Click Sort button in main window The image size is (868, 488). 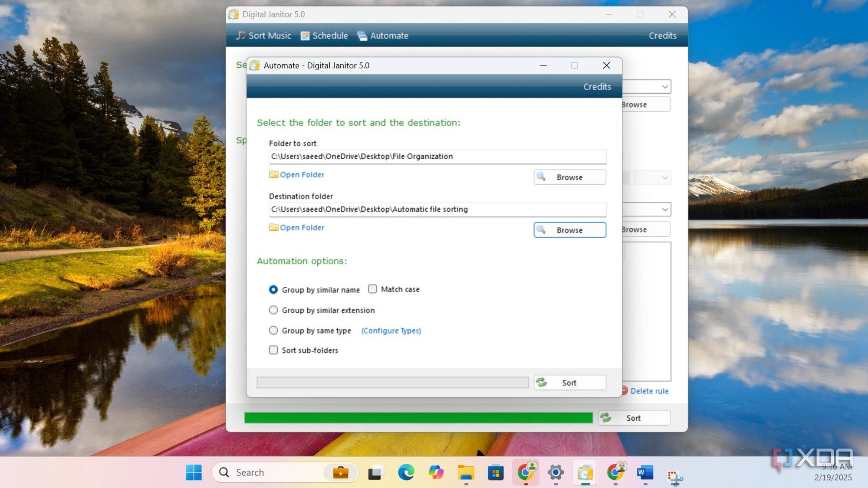pos(634,418)
